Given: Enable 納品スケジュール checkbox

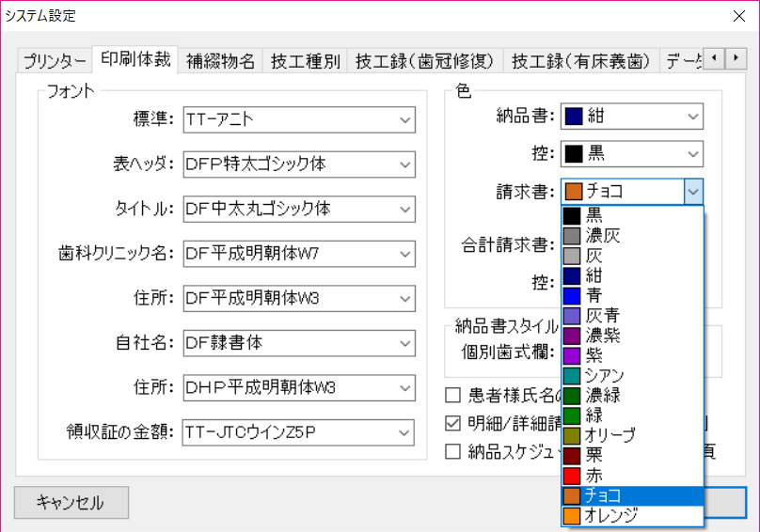Looking at the screenshot, I should (x=453, y=451).
